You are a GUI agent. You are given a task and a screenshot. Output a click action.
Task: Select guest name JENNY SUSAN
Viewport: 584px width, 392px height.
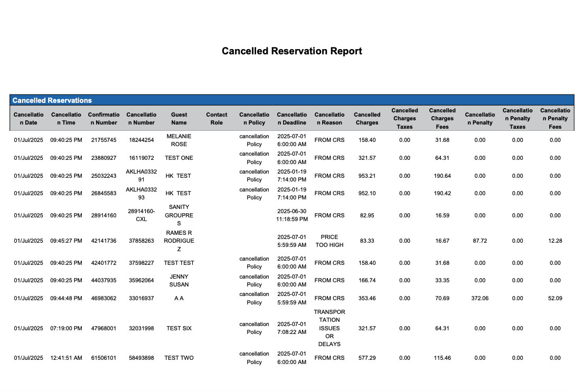pyautogui.click(x=179, y=280)
